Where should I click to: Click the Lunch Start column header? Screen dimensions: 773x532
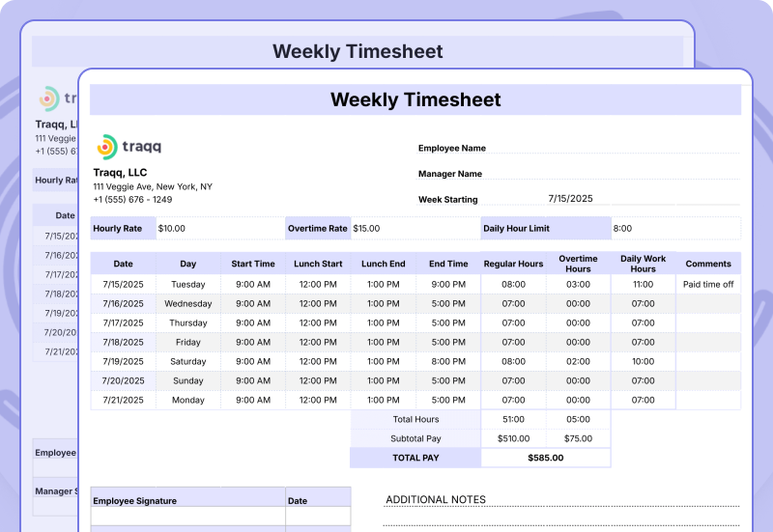(x=318, y=264)
